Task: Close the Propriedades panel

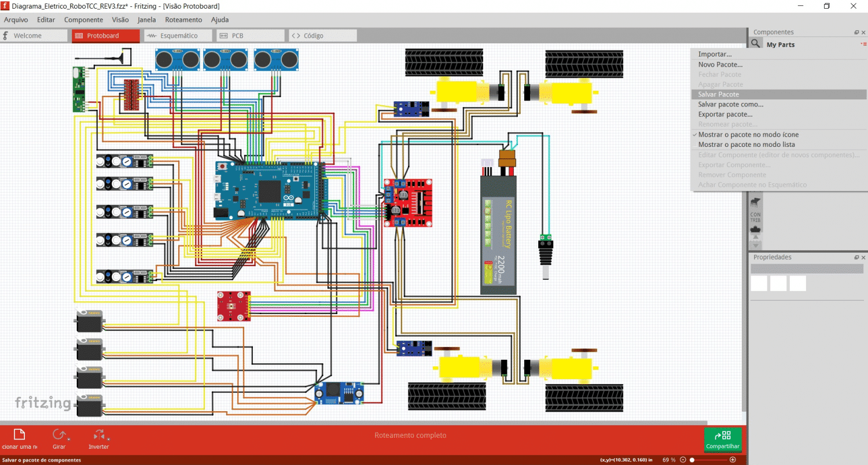Action: click(x=864, y=257)
